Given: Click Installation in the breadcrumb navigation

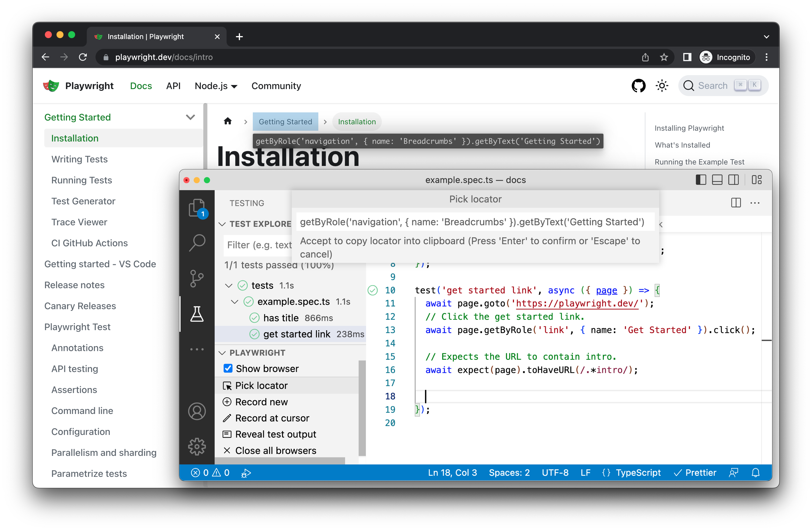Looking at the screenshot, I should tap(356, 121).
